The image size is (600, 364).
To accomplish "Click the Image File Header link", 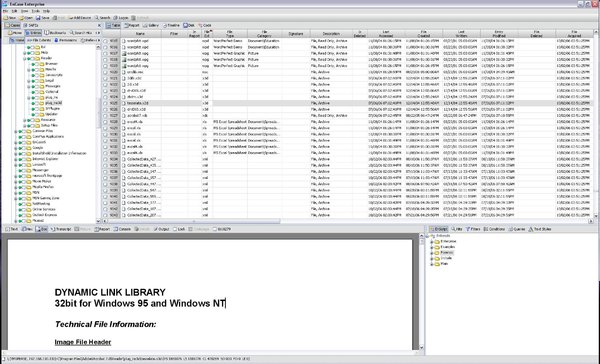I will click(x=83, y=342).
